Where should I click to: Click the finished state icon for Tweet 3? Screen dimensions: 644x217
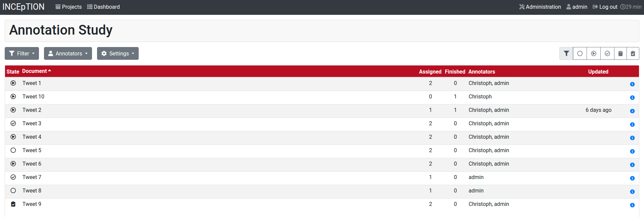tap(13, 124)
